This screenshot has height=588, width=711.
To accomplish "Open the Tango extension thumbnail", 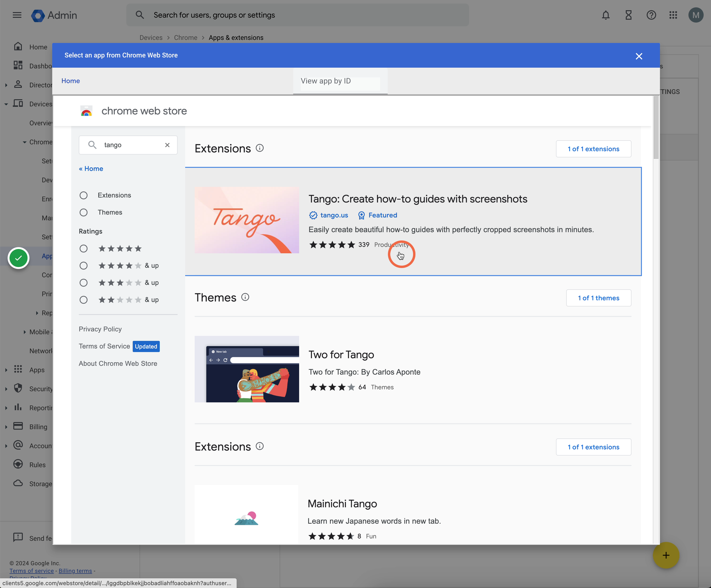I will [x=247, y=220].
